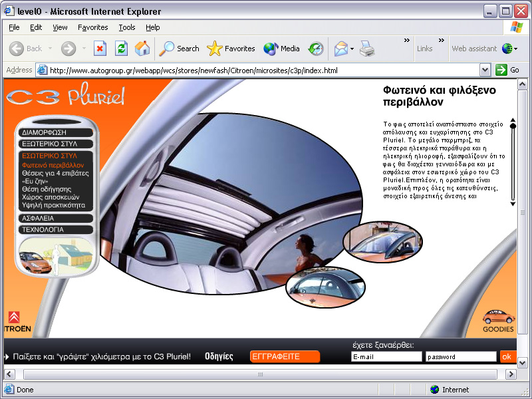Click the page icon in the address bar
This screenshot has height=399, width=532.
[x=42, y=70]
